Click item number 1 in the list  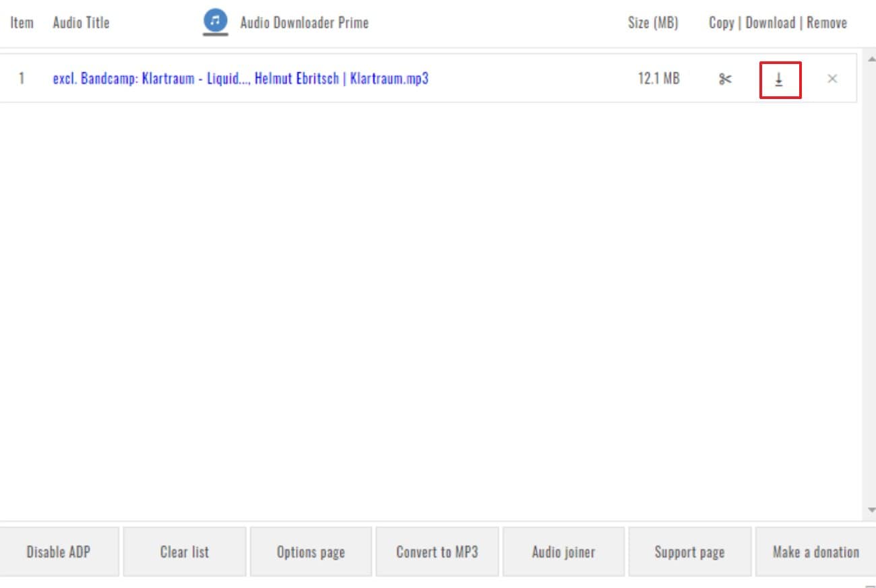coord(22,79)
